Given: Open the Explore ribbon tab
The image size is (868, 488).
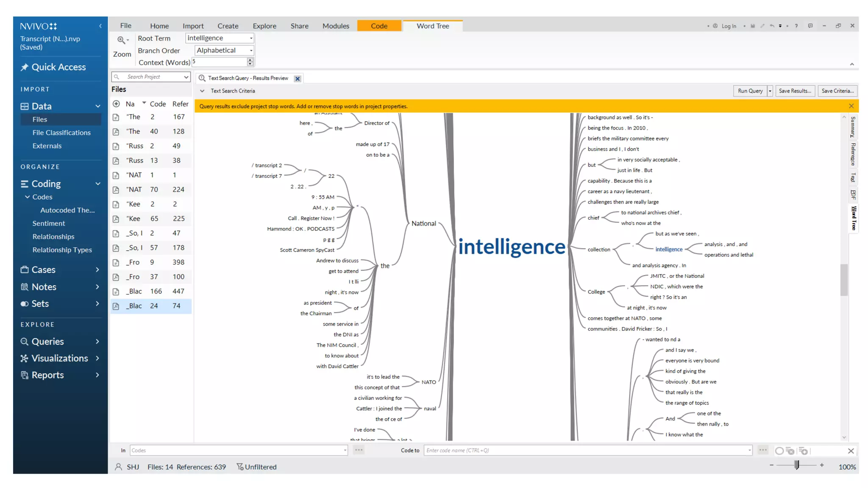Looking at the screenshot, I should tap(264, 26).
